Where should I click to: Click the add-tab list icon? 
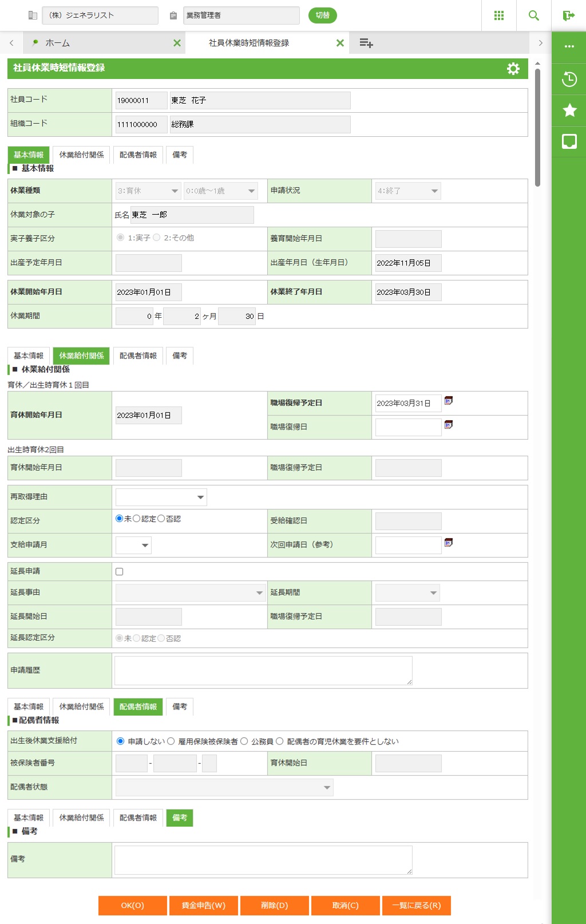tap(366, 43)
